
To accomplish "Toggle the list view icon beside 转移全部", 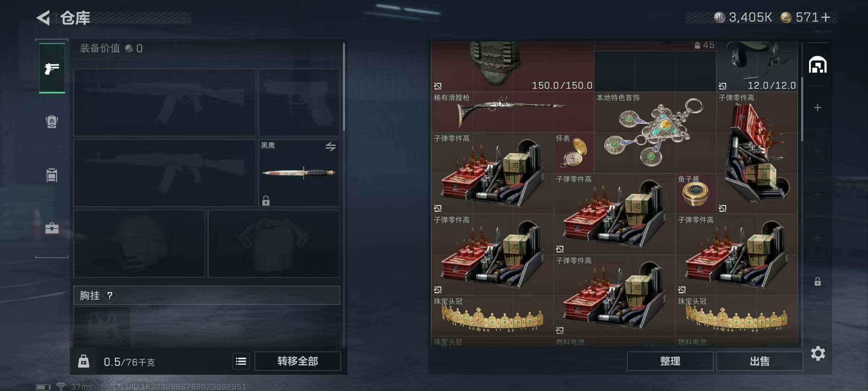I will [241, 361].
